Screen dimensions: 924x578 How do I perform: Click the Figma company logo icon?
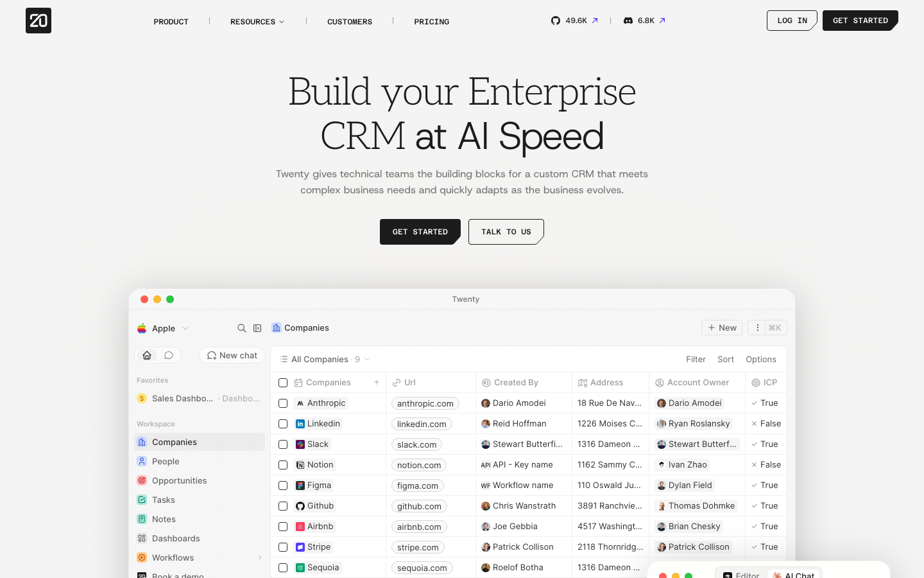[x=300, y=486]
